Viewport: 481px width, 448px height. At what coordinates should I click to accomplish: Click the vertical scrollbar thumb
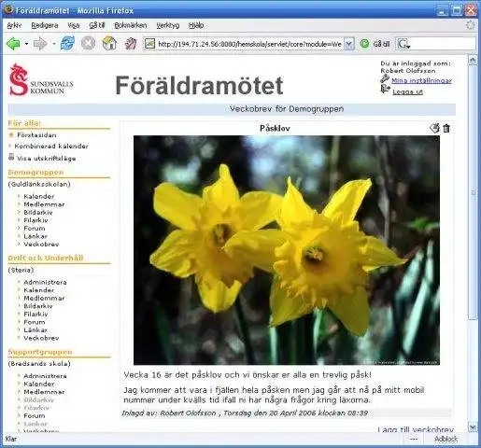coord(473,192)
